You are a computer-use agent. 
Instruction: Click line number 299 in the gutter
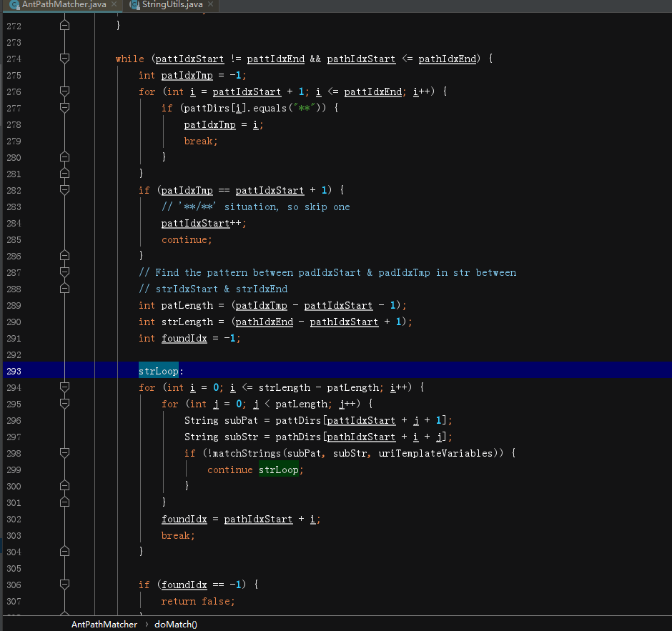[14, 470]
